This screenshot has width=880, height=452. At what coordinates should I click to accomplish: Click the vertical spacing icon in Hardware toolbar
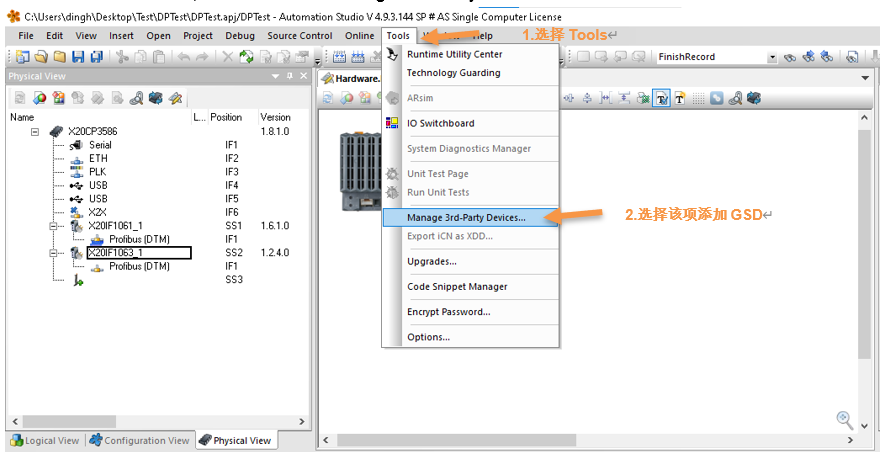[624, 98]
